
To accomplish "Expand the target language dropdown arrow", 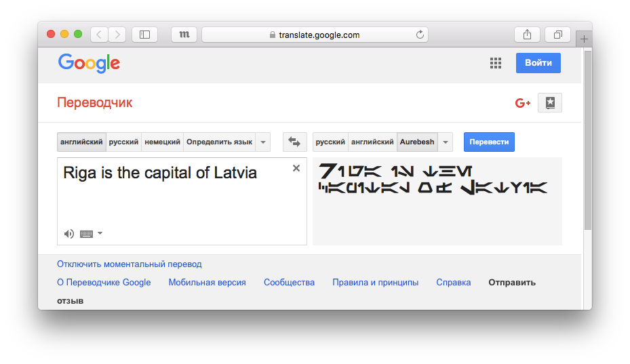I will point(446,142).
